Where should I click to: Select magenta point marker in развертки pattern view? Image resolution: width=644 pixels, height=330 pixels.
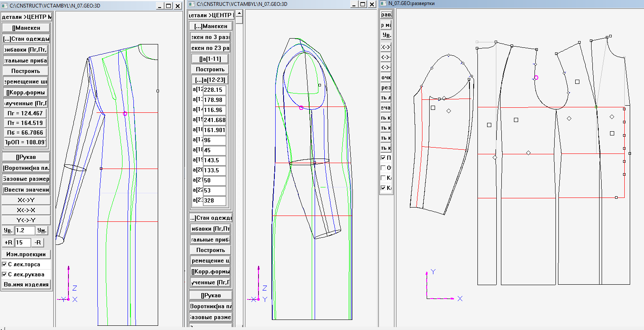[x=536, y=78]
